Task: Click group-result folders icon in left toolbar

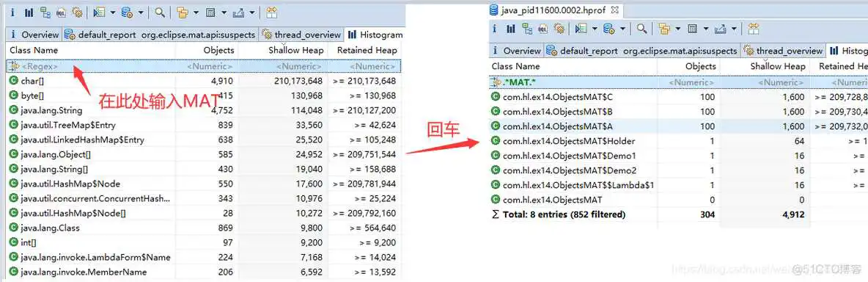Action: coord(182,12)
